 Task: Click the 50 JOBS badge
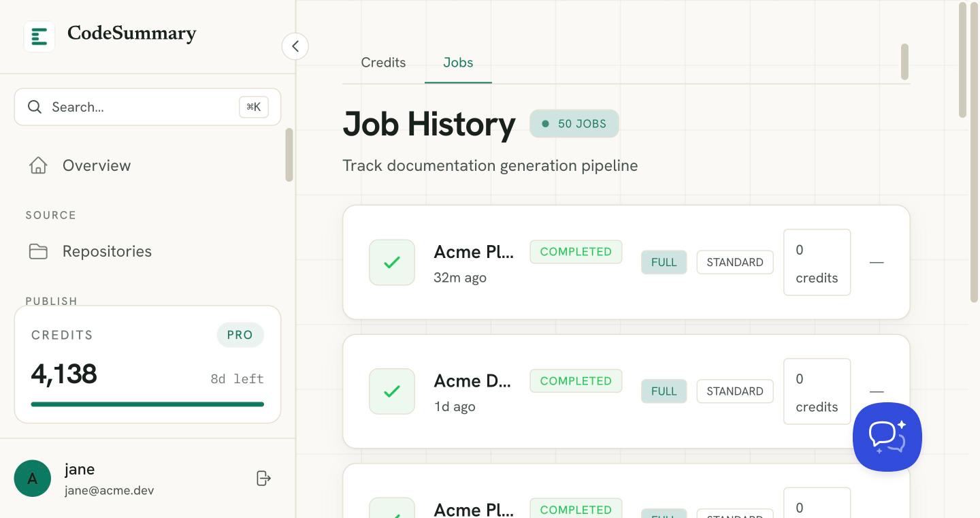click(574, 124)
